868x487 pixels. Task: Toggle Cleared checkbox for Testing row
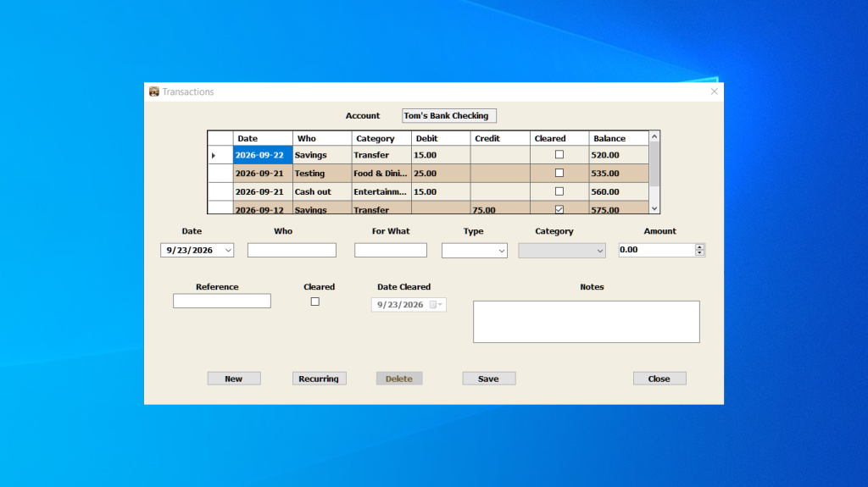coord(559,173)
